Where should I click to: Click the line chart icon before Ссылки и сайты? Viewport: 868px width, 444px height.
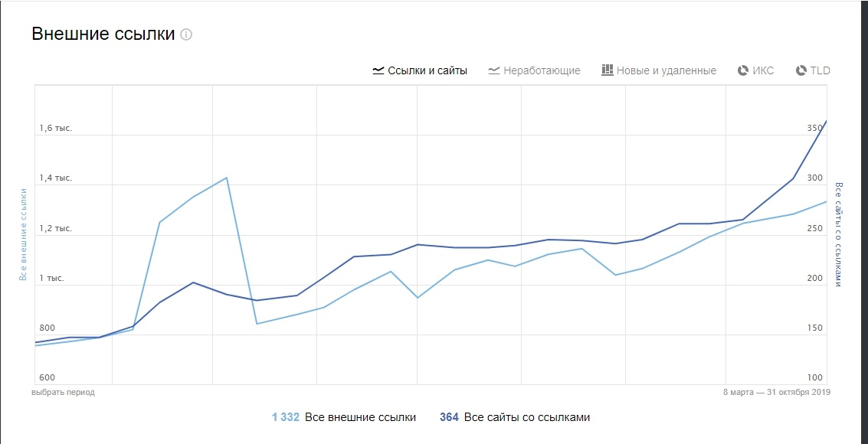378,70
